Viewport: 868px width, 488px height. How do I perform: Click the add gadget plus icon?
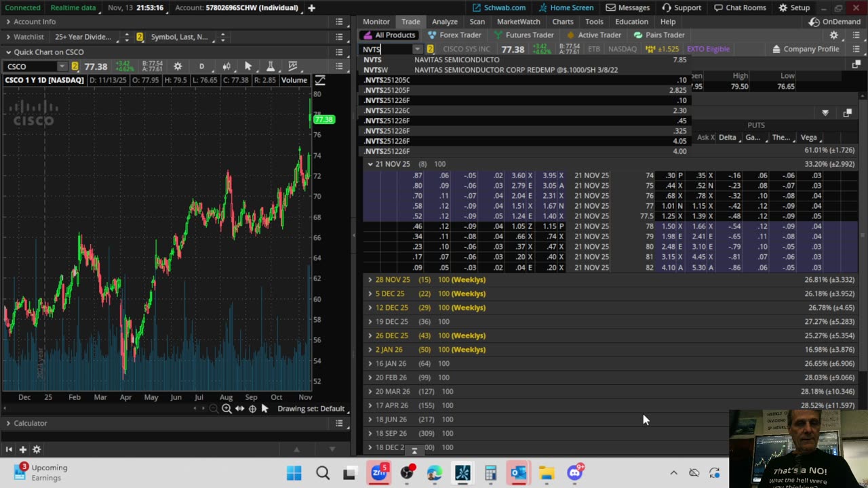click(22, 449)
